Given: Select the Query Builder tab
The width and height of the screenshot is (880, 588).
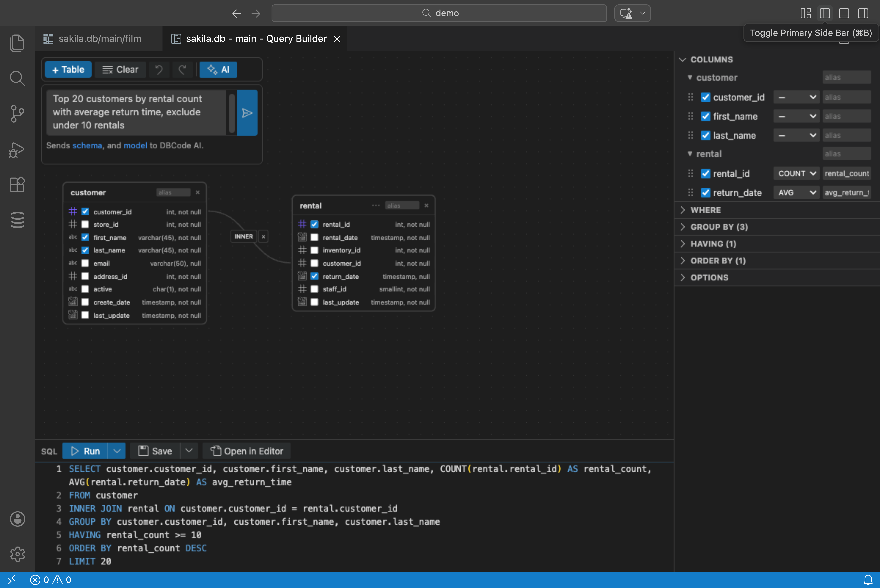Looking at the screenshot, I should click(x=255, y=38).
